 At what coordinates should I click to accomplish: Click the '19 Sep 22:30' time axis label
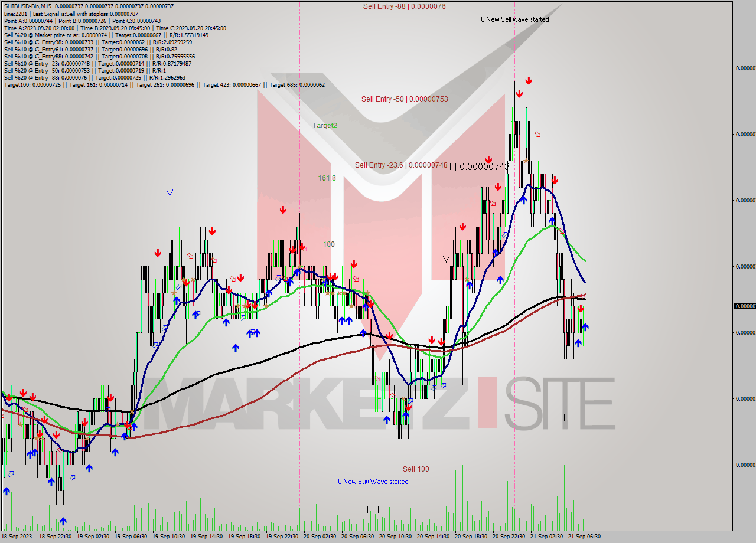point(282,537)
